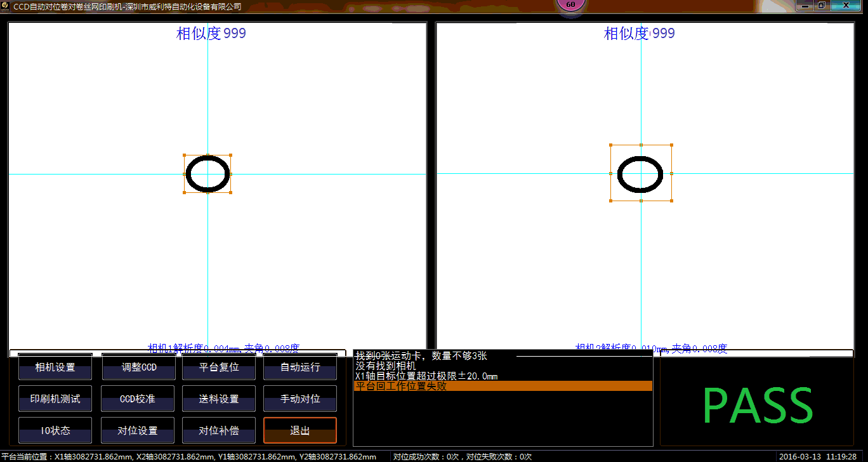Open 对位补偿 alignment compensation
The height and width of the screenshot is (462, 868).
219,430
